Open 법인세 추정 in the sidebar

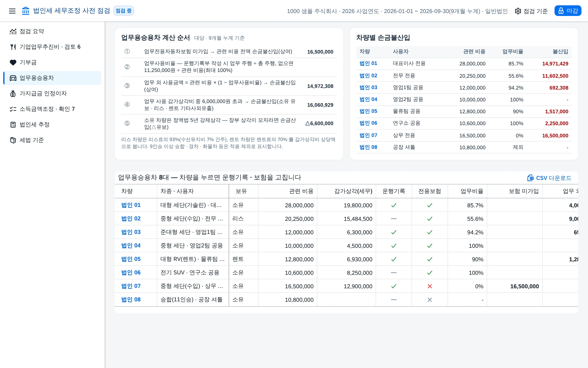click(x=52, y=125)
